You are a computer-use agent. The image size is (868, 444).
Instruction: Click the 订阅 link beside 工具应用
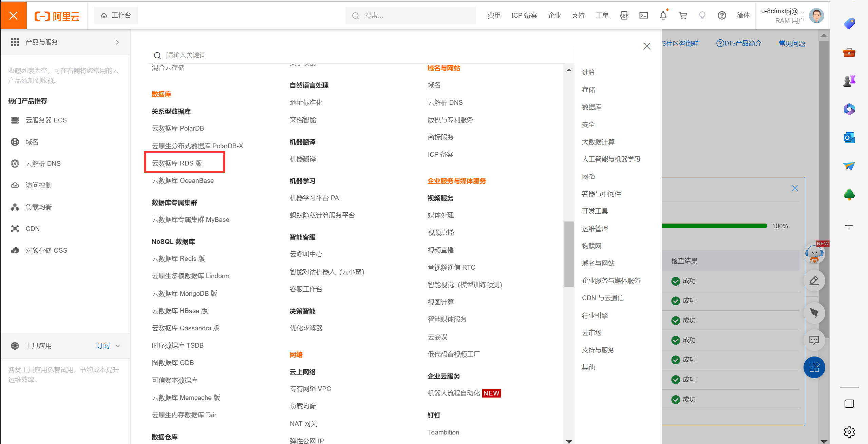point(103,346)
